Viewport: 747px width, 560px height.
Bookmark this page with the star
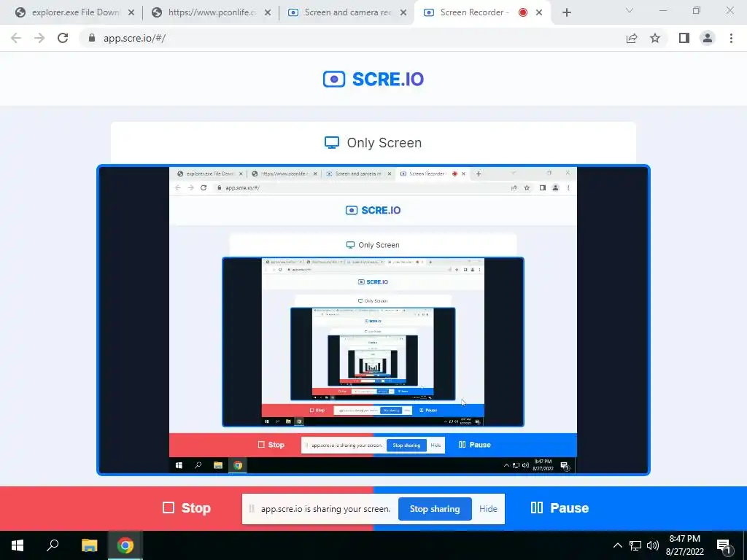[x=655, y=38]
